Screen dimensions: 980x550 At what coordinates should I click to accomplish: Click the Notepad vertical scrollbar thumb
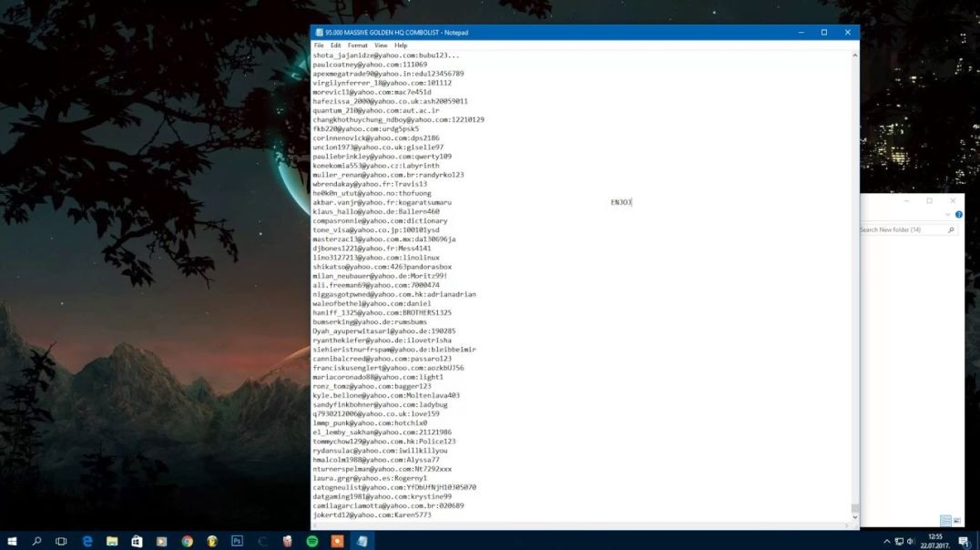click(855, 508)
